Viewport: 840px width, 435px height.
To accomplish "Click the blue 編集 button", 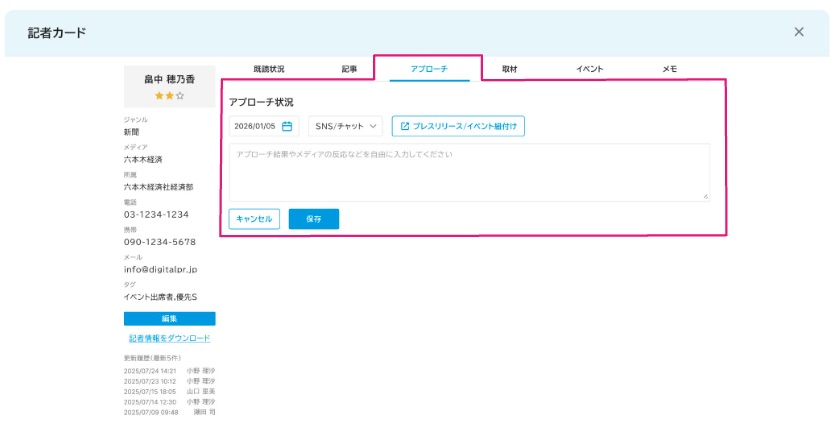I will [x=169, y=318].
